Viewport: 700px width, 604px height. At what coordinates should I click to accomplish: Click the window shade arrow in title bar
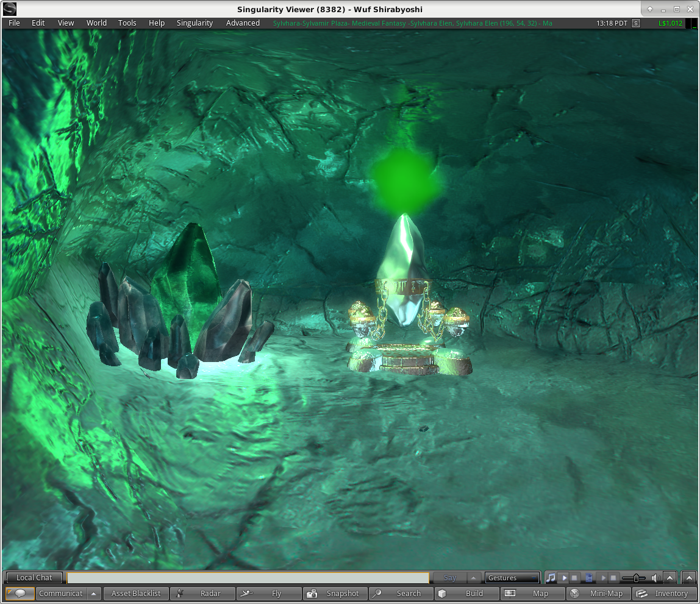[650, 9]
